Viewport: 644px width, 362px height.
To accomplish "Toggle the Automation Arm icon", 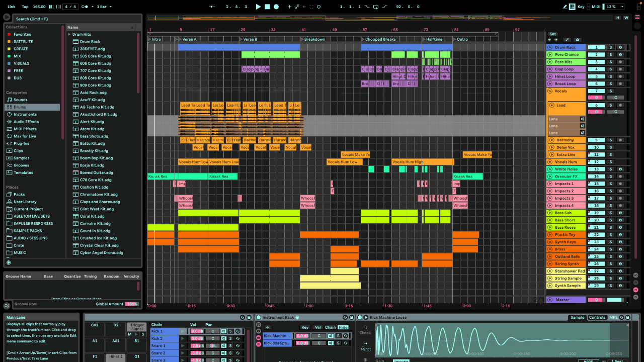I will [297, 7].
